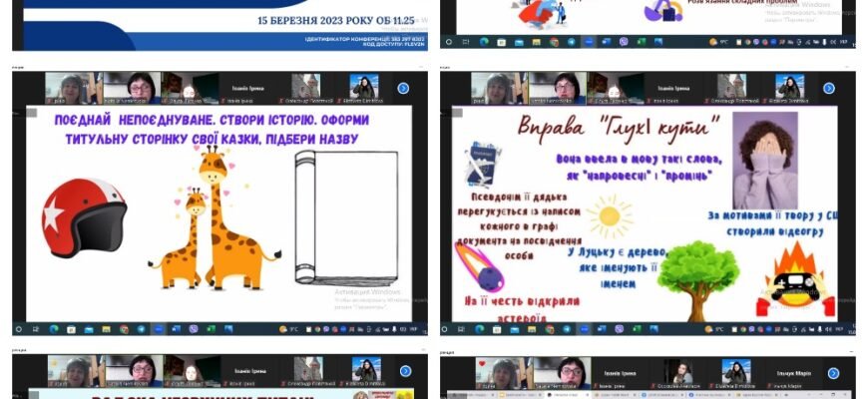This screenshot has width=868, height=399.
Task: Open Viber in giraffe screenshot taskbar
Action: [x=194, y=329]
